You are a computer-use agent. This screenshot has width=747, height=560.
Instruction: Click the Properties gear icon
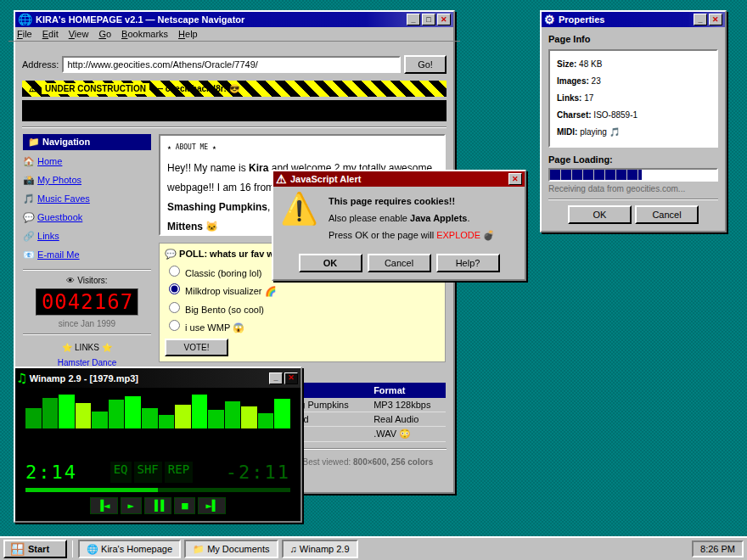click(549, 20)
